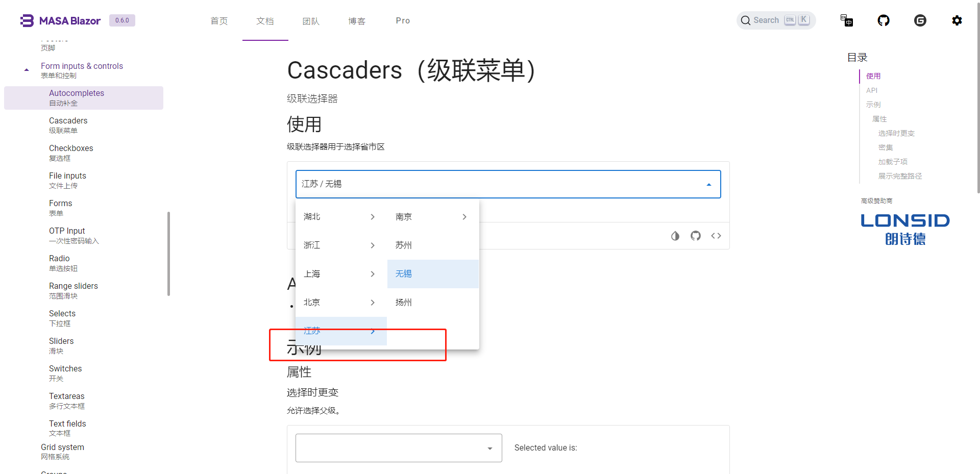Select 无锡 from the city list
The width and height of the screenshot is (980, 474).
(x=403, y=274)
